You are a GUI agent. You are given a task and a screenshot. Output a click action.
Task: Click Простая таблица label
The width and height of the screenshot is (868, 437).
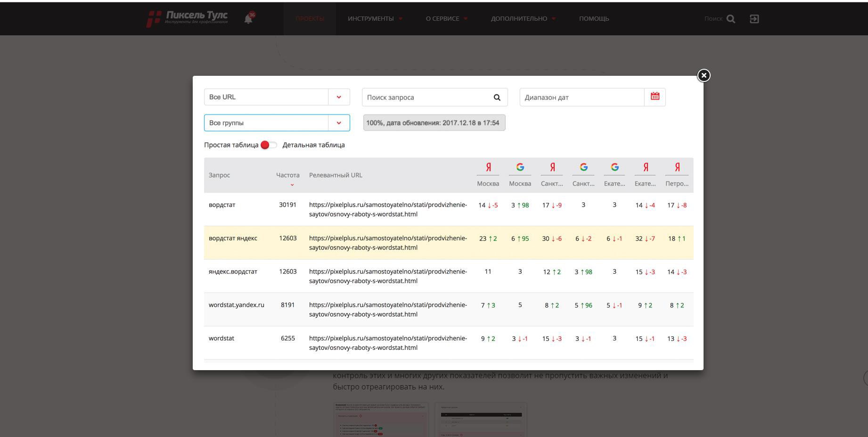[x=231, y=145]
